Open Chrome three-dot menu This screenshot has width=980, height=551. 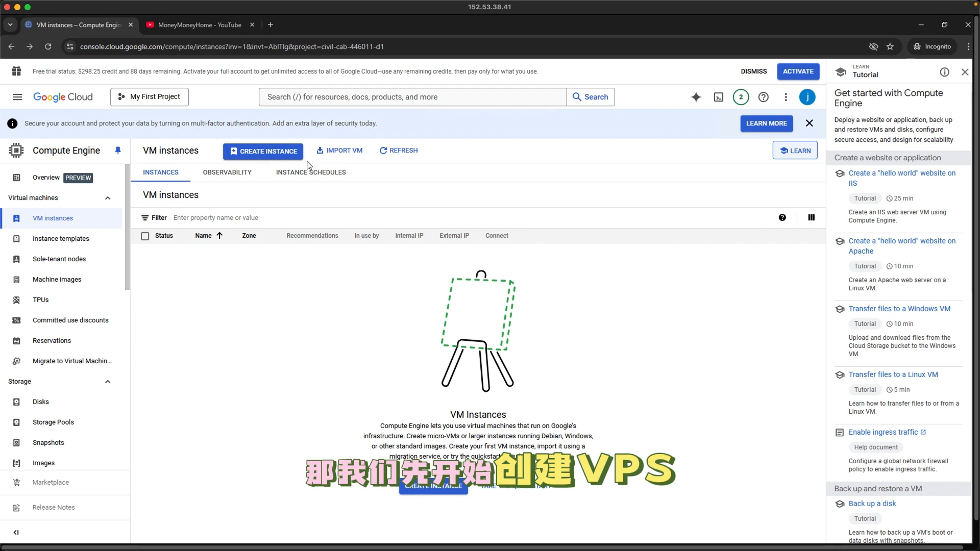(969, 46)
